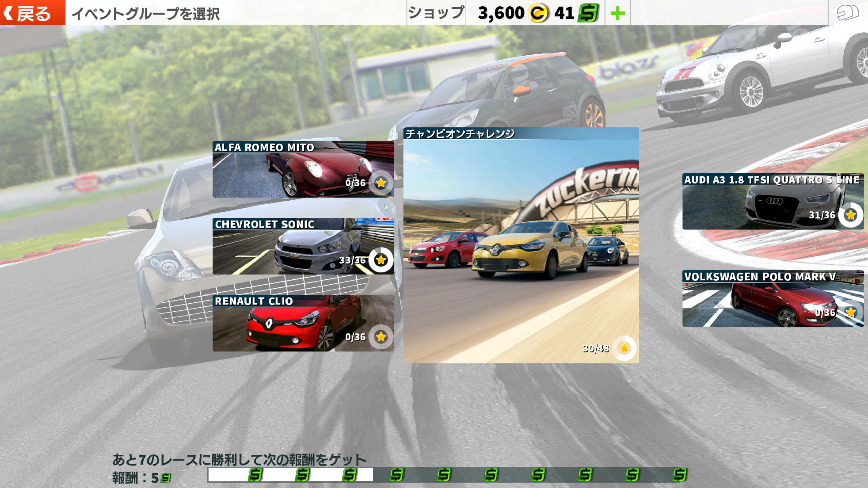Click seventh cash reward marker on progress bar

pyautogui.click(x=538, y=475)
